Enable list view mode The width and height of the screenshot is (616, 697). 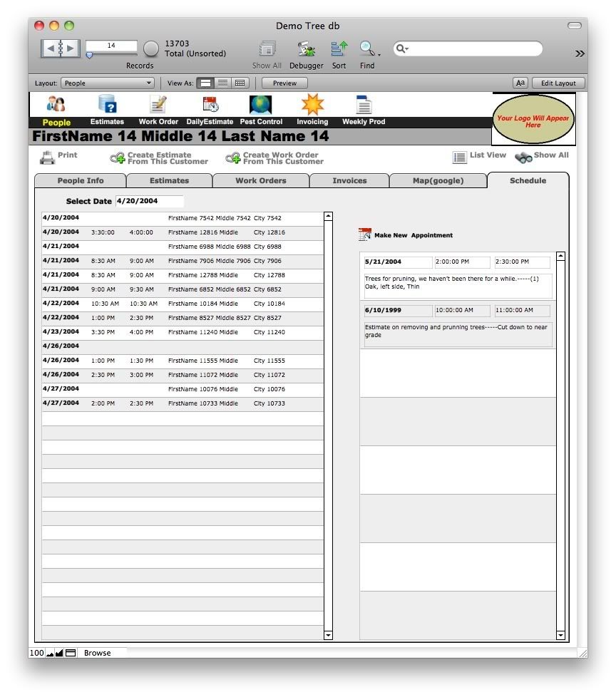point(222,83)
